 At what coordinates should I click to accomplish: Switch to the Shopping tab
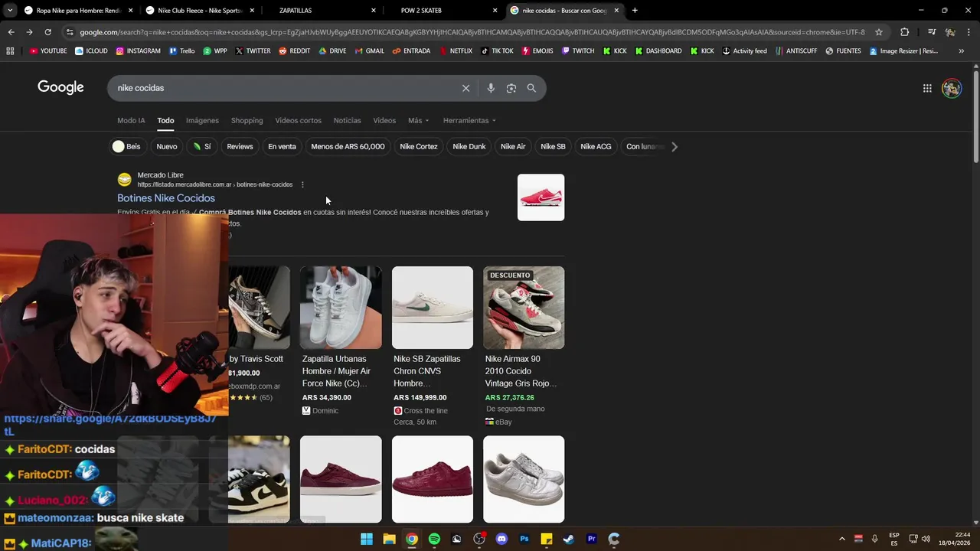tap(247, 120)
